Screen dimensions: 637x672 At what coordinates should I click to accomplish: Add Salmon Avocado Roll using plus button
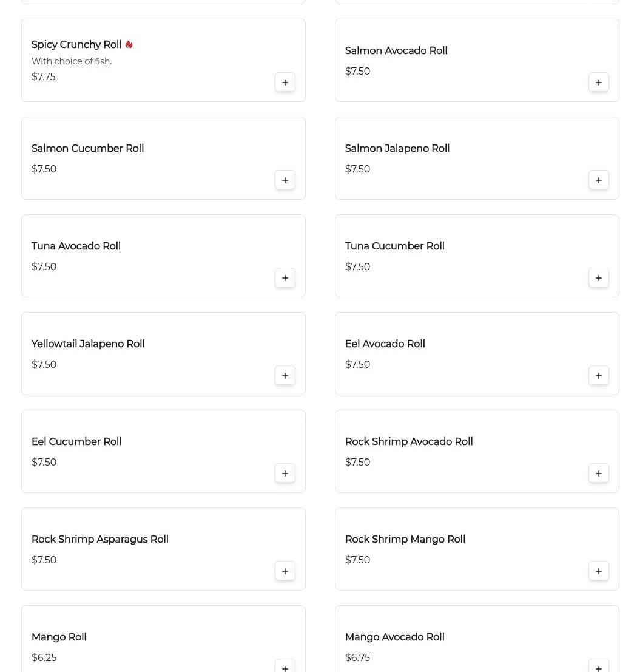click(599, 83)
